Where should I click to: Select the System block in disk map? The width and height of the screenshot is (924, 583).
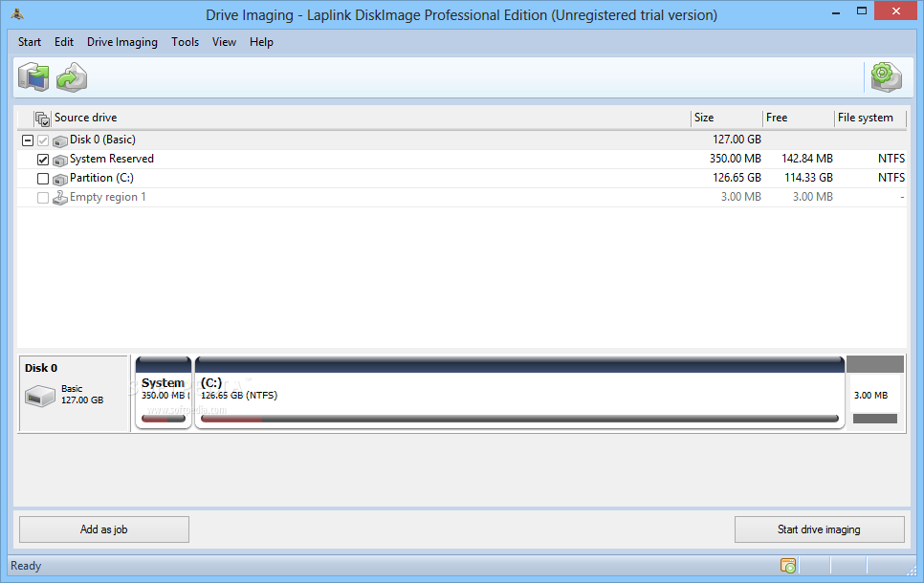click(x=164, y=392)
